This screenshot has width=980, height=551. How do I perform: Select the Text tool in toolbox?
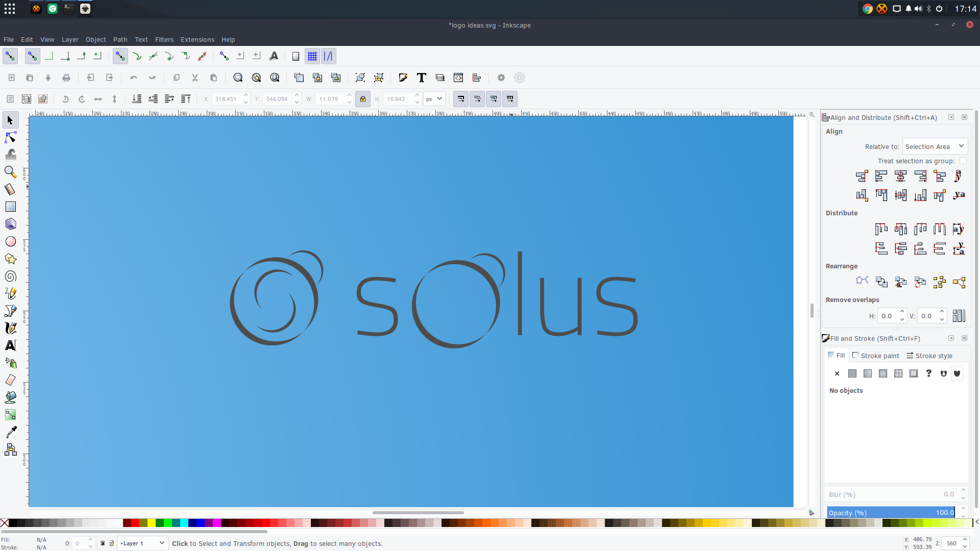pos(10,345)
